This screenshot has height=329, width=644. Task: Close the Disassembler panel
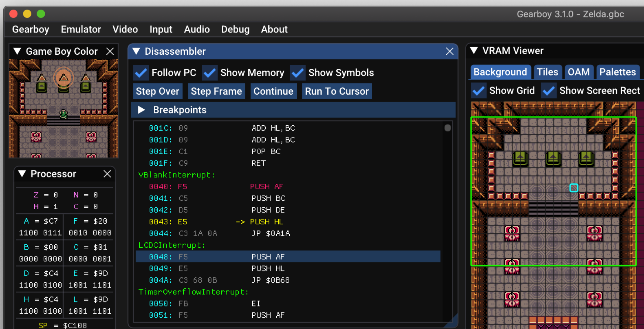click(449, 51)
